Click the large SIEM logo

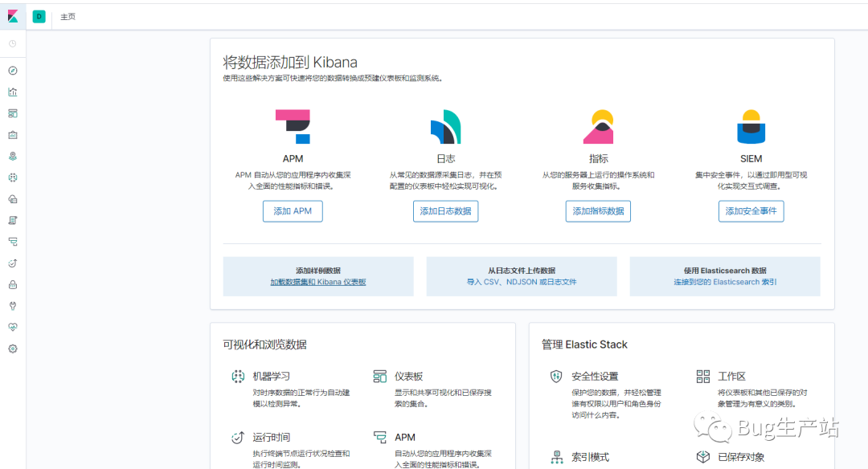[x=751, y=127]
